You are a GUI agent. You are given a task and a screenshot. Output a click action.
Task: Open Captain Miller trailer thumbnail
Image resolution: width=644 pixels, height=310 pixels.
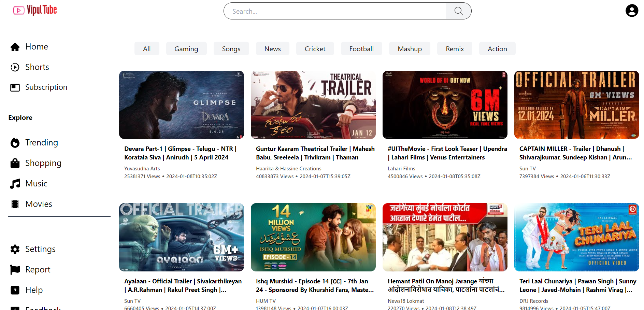coord(577,105)
